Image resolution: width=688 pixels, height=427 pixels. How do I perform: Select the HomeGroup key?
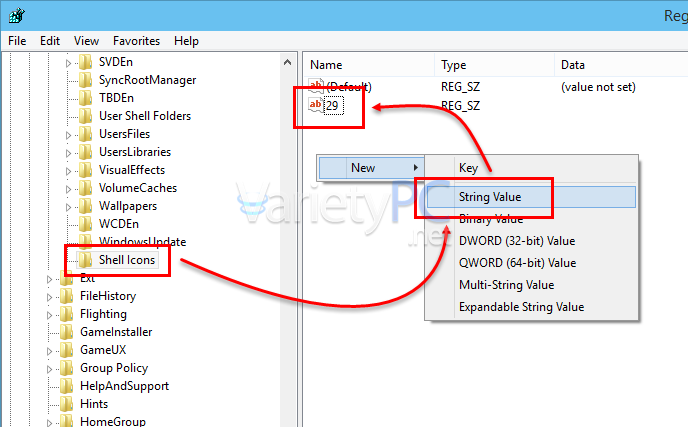click(112, 421)
